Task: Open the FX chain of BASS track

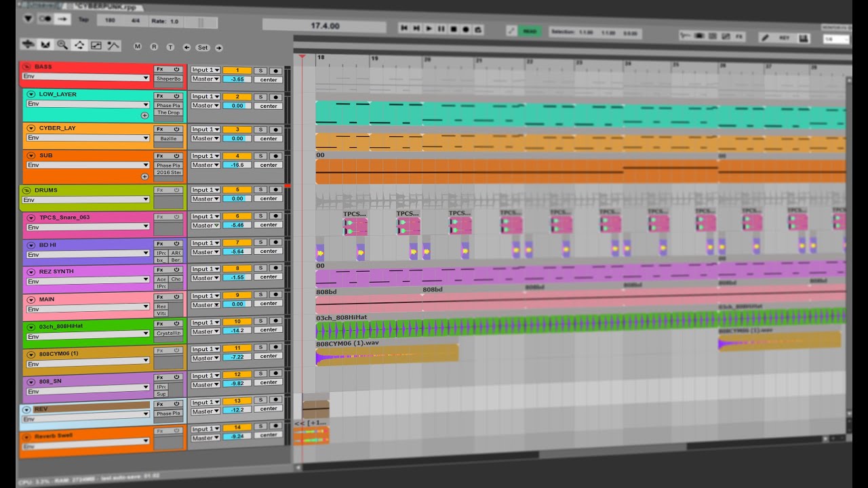Action: tap(160, 69)
